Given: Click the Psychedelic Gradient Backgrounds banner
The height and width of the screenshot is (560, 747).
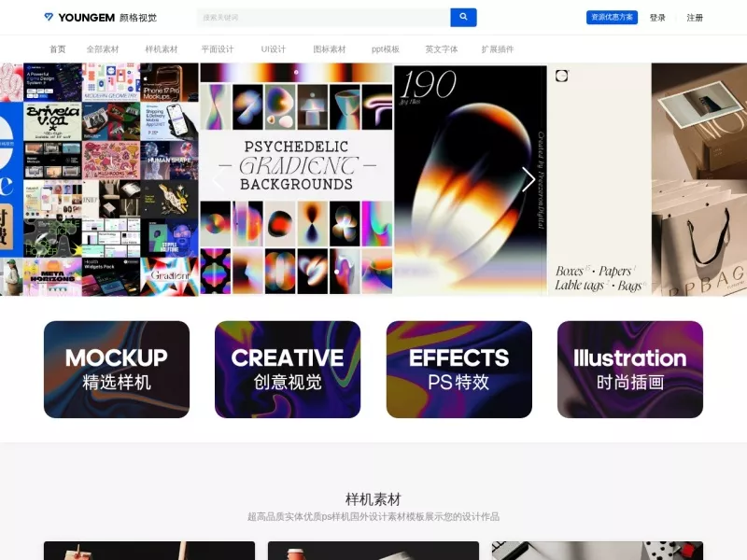Looking at the screenshot, I should pos(296,179).
